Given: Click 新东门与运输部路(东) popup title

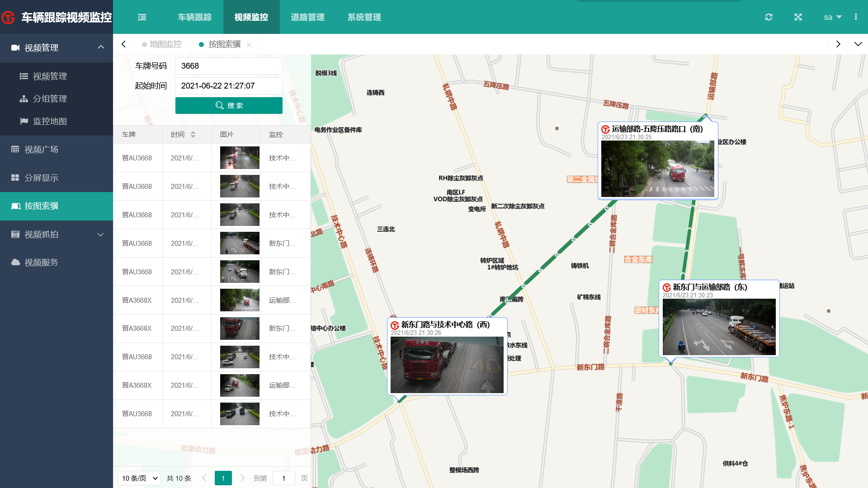Looking at the screenshot, I should [710, 287].
